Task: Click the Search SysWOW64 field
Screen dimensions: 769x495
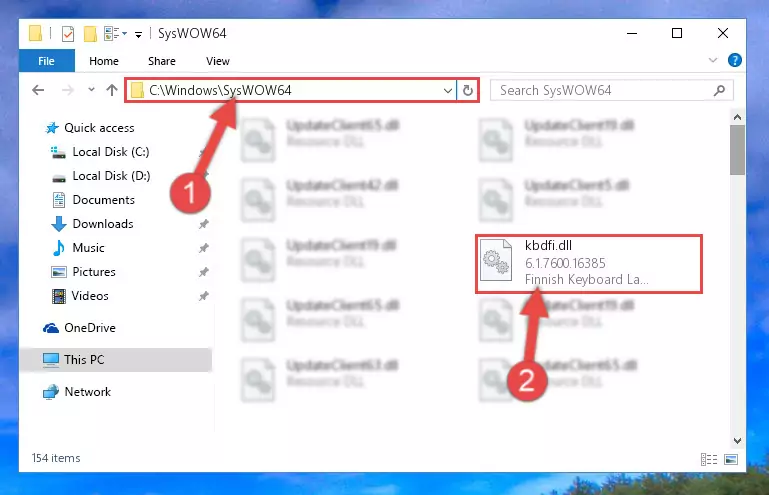Action: pos(612,90)
